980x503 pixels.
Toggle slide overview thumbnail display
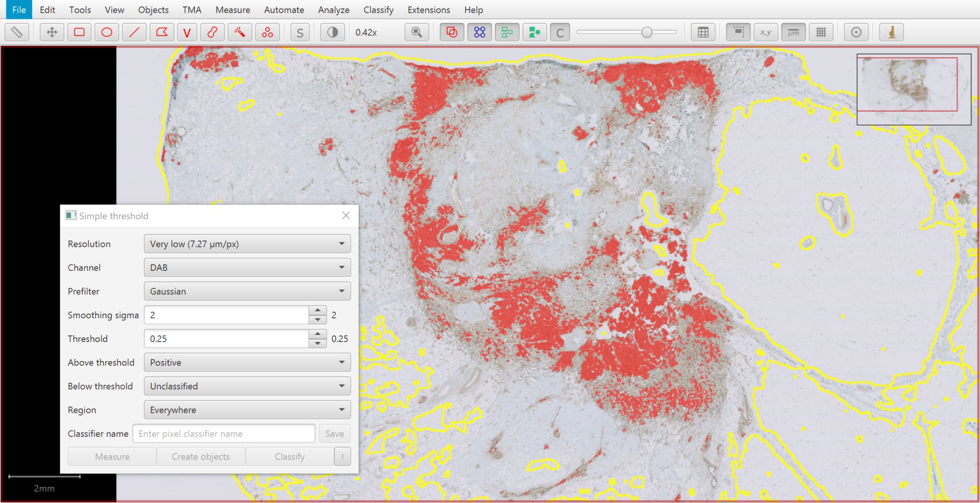[x=738, y=32]
